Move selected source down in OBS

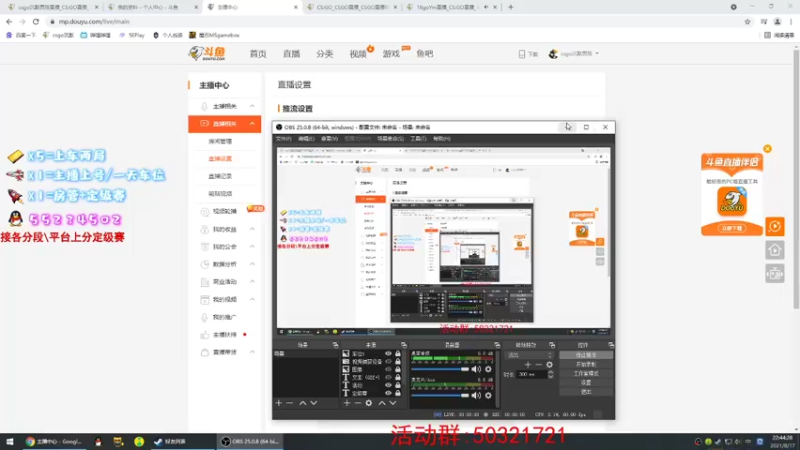[393, 403]
